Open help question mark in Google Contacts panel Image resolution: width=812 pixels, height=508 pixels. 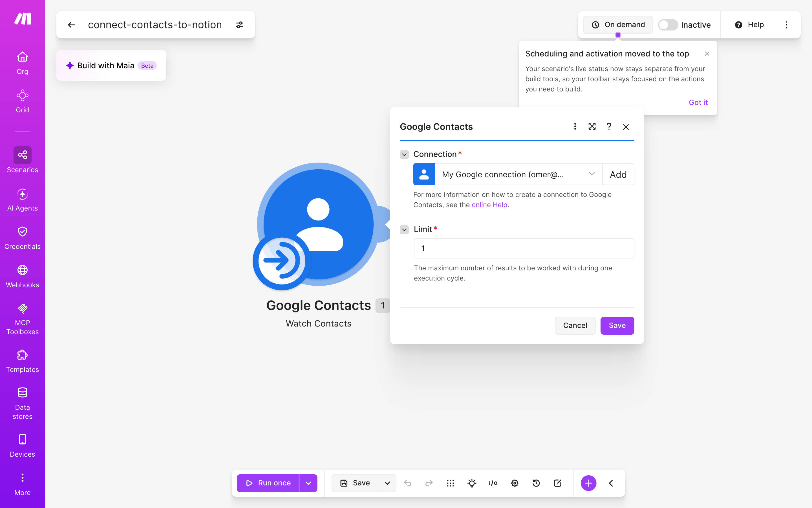[609, 127]
